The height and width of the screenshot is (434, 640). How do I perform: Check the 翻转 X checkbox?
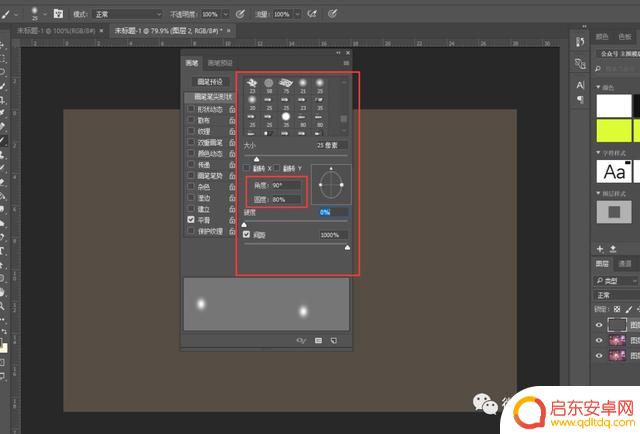[x=247, y=168]
